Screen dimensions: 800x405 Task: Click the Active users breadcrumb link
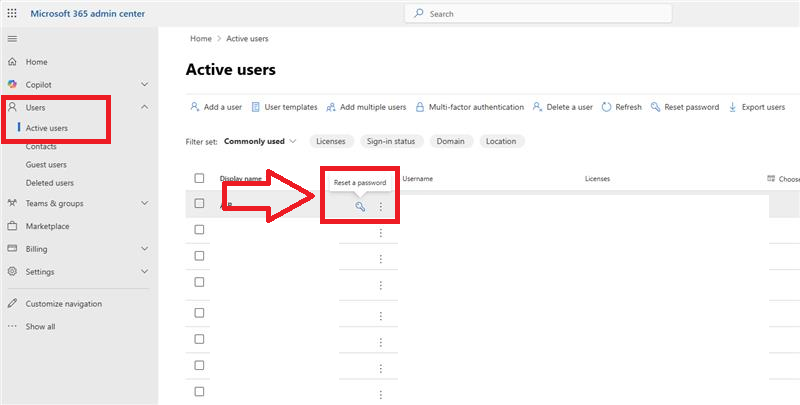247,39
